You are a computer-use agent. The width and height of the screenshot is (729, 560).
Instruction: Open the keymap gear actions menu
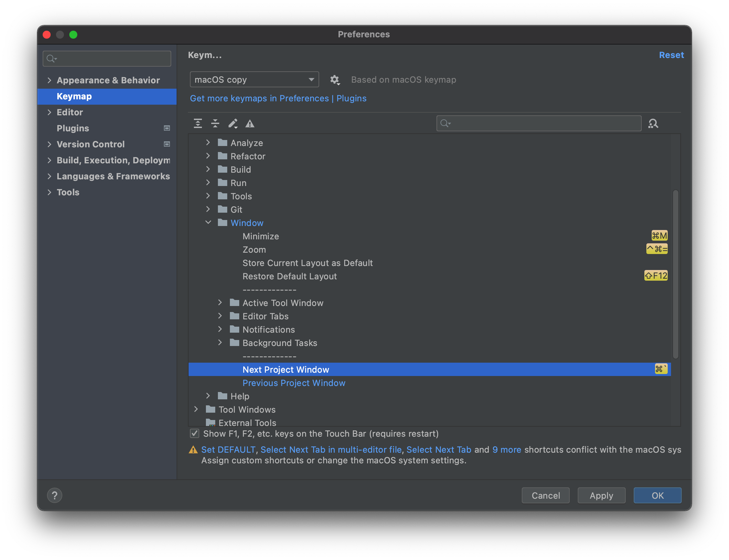coord(335,80)
